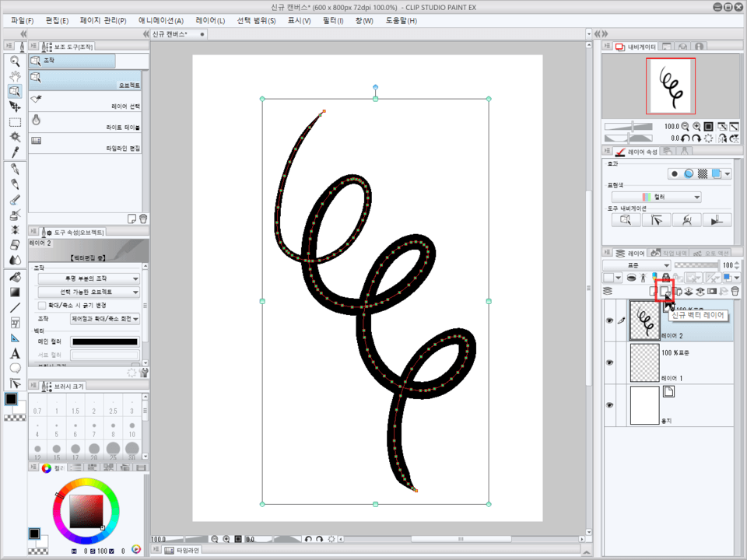Select the Move layer tool

(x=15, y=107)
